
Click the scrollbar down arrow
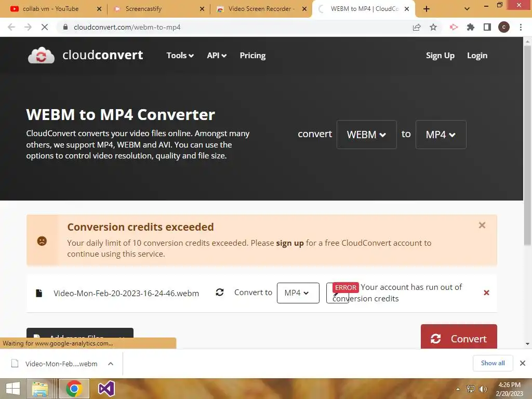pyautogui.click(x=527, y=344)
